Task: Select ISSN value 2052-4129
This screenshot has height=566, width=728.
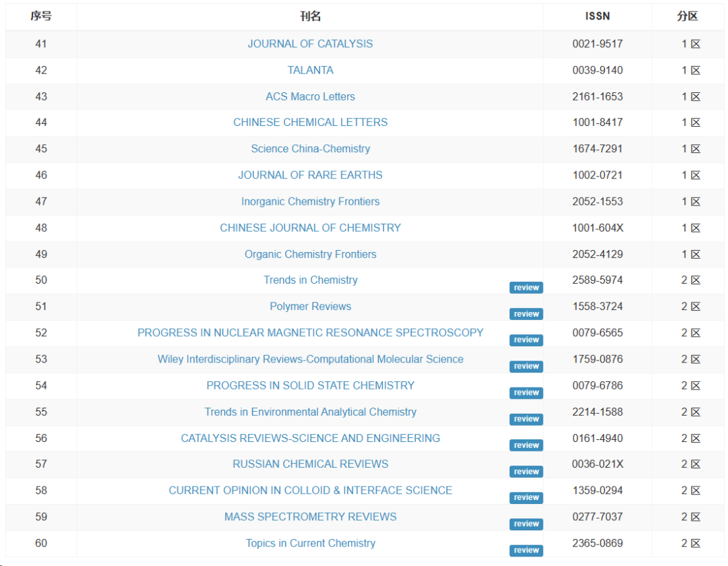Action: click(x=597, y=254)
